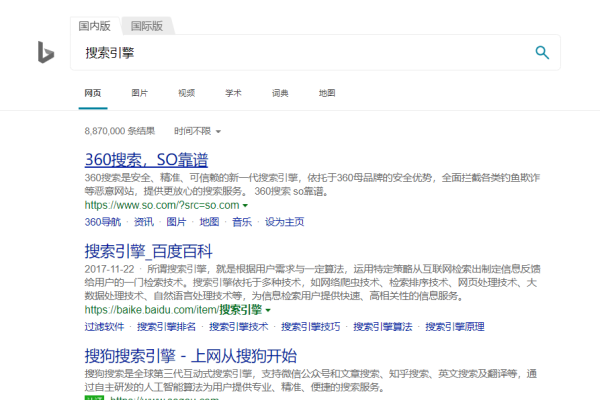Open the 搜索引擎原理 related link

coord(455,327)
